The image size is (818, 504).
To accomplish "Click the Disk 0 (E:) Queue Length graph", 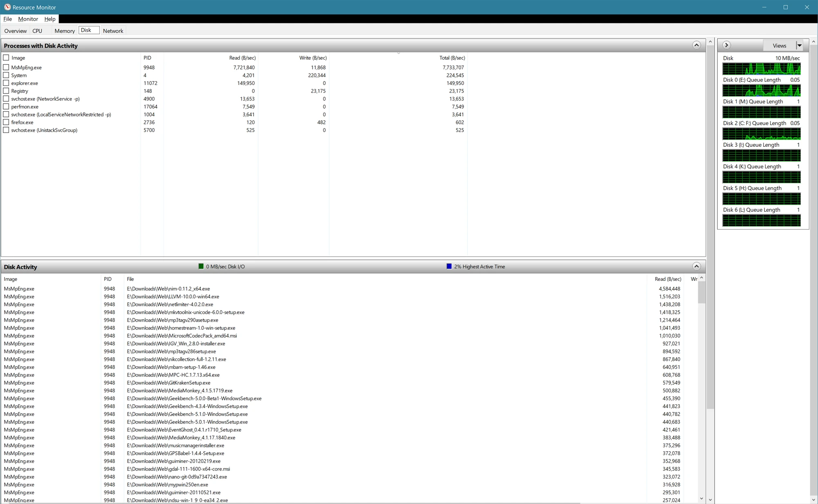I will pos(762,90).
